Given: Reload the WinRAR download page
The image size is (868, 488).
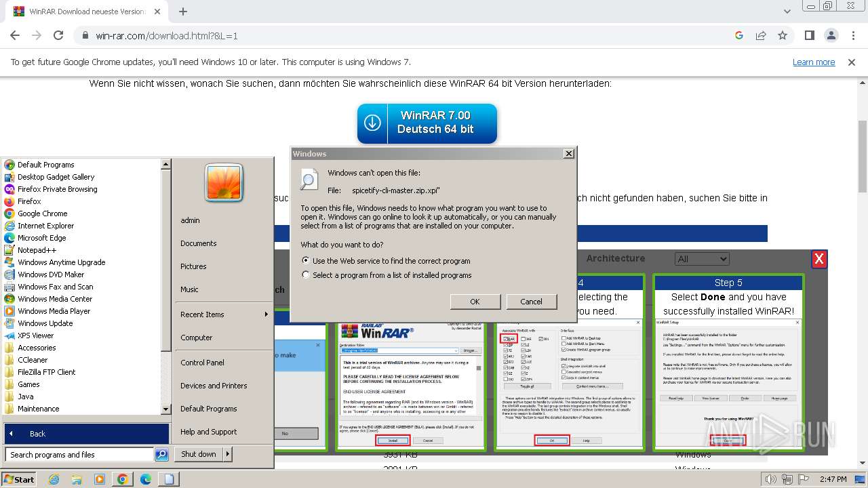Looking at the screenshot, I should click(58, 35).
